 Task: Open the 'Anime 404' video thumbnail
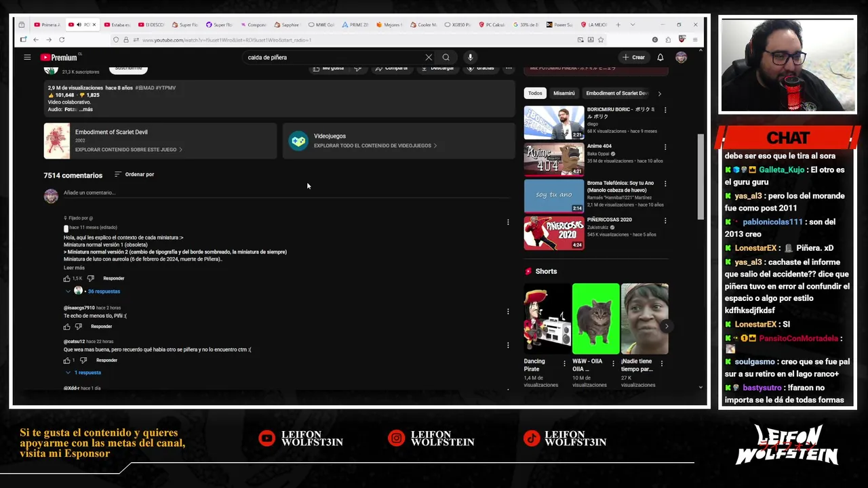(x=553, y=159)
